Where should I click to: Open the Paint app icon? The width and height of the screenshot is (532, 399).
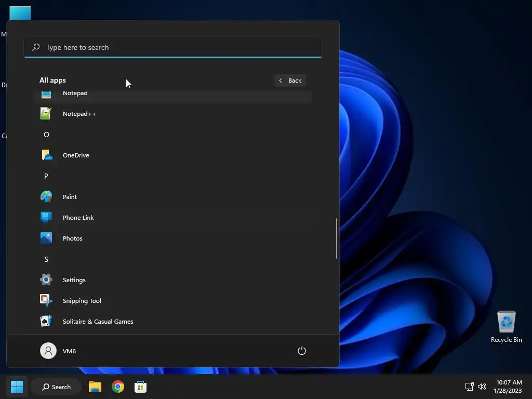(x=46, y=197)
